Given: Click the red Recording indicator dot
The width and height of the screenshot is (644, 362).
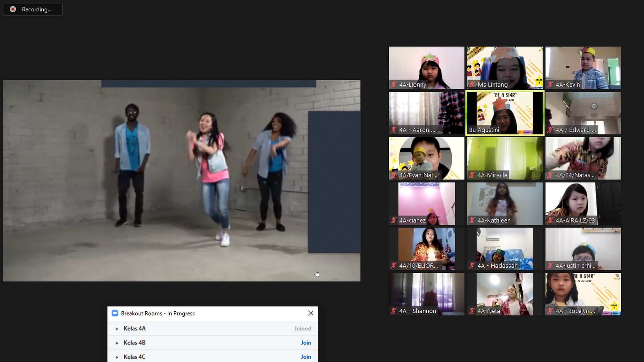Looking at the screenshot, I should pyautogui.click(x=13, y=9).
